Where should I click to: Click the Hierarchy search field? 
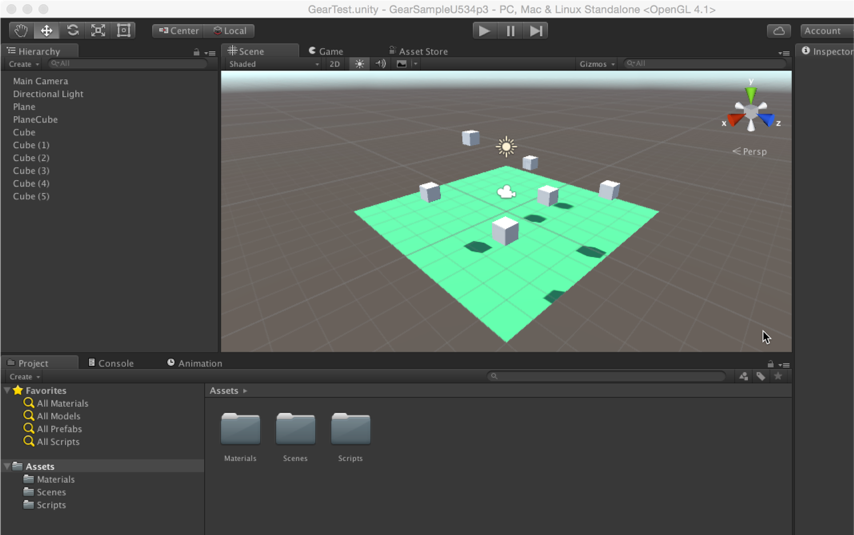click(x=127, y=64)
